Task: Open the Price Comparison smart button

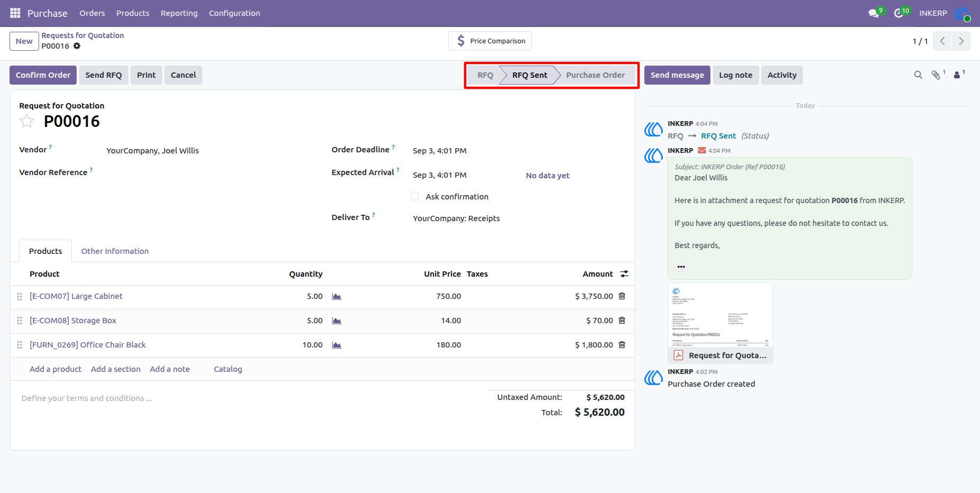Action: (490, 41)
